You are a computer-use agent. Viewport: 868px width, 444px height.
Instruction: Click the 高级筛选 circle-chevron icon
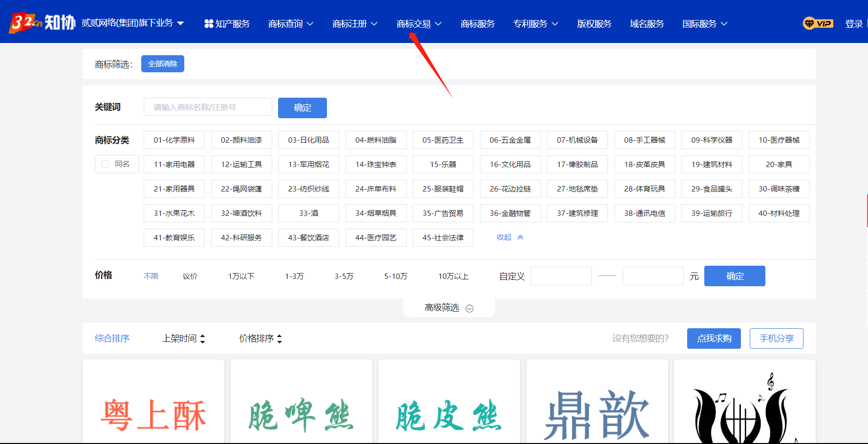point(469,308)
